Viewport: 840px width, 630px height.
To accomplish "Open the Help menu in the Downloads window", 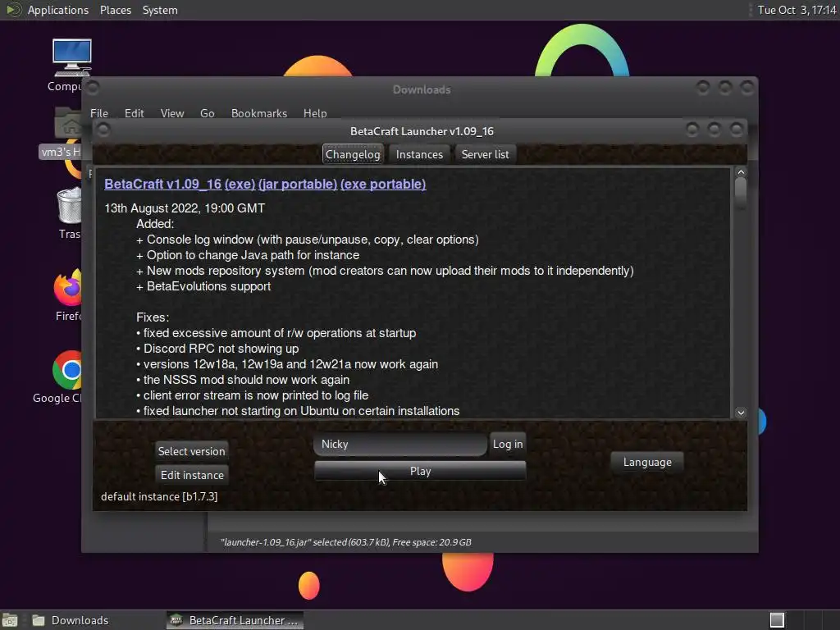I will 315,113.
